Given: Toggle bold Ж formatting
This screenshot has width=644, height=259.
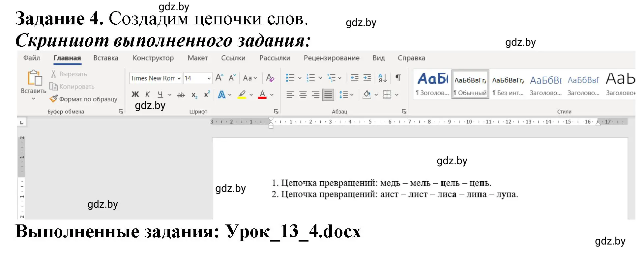Looking at the screenshot, I should pos(135,94).
